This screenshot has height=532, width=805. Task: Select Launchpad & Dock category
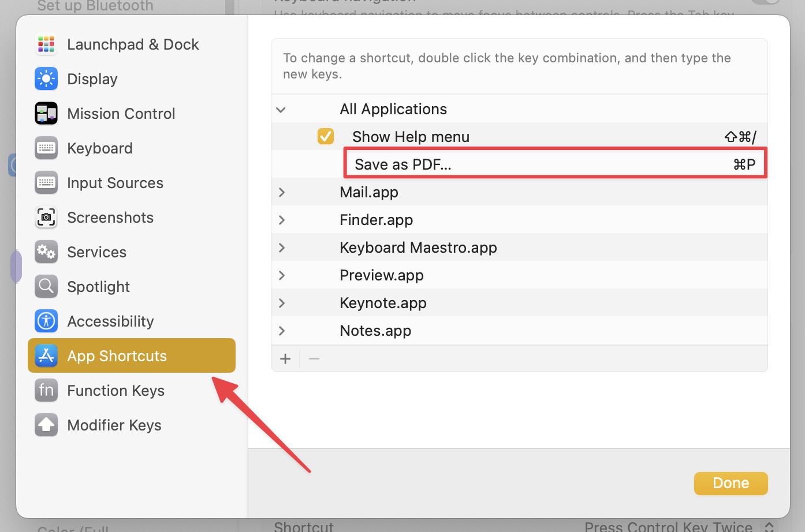[x=133, y=44]
